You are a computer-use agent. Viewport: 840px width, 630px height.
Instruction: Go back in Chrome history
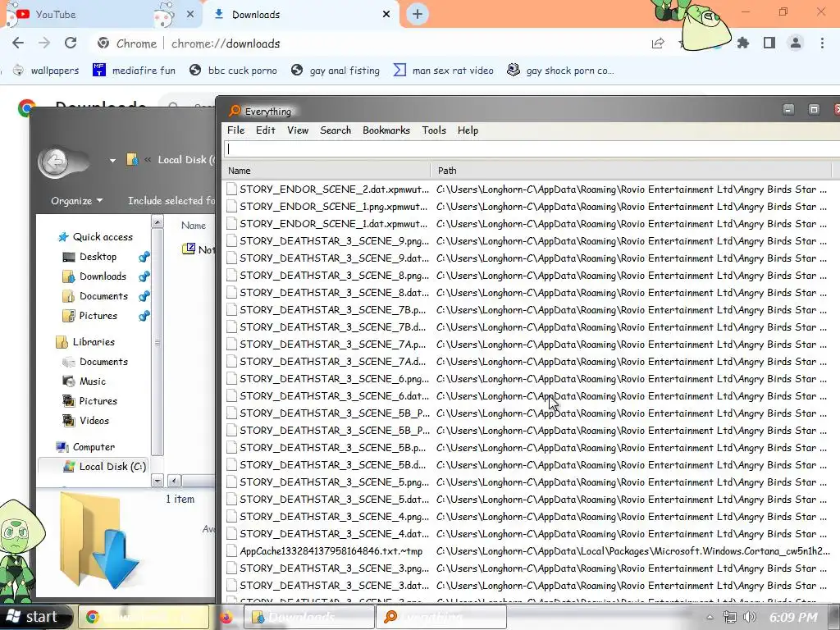[x=18, y=43]
